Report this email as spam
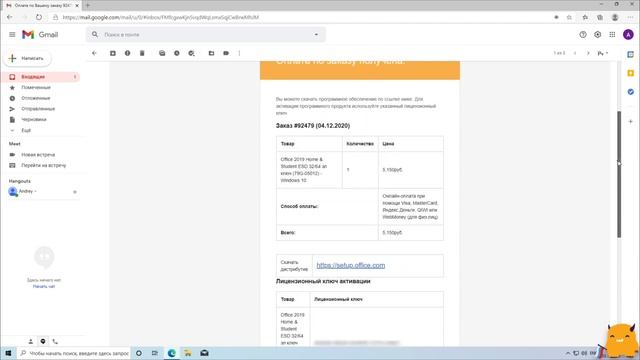The image size is (640, 360). pos(127,53)
